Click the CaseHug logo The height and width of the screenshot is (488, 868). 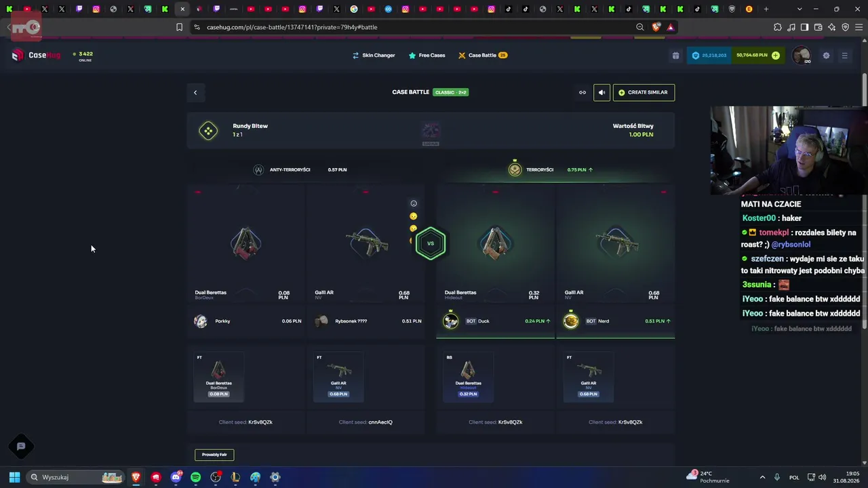36,56
